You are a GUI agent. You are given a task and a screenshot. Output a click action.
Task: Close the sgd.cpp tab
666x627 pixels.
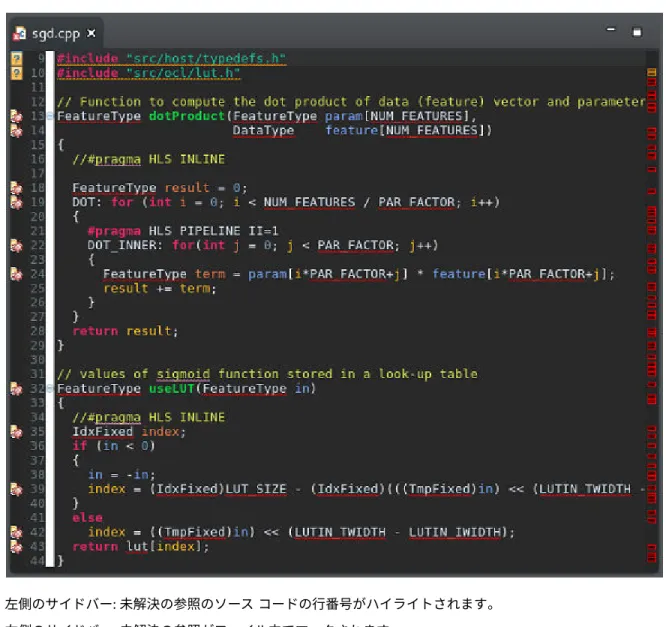click(x=91, y=33)
